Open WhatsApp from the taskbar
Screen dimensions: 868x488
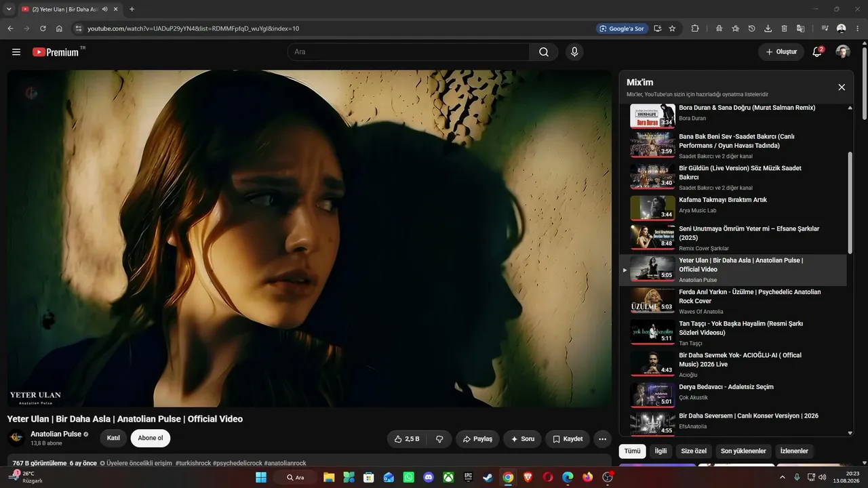tap(408, 477)
